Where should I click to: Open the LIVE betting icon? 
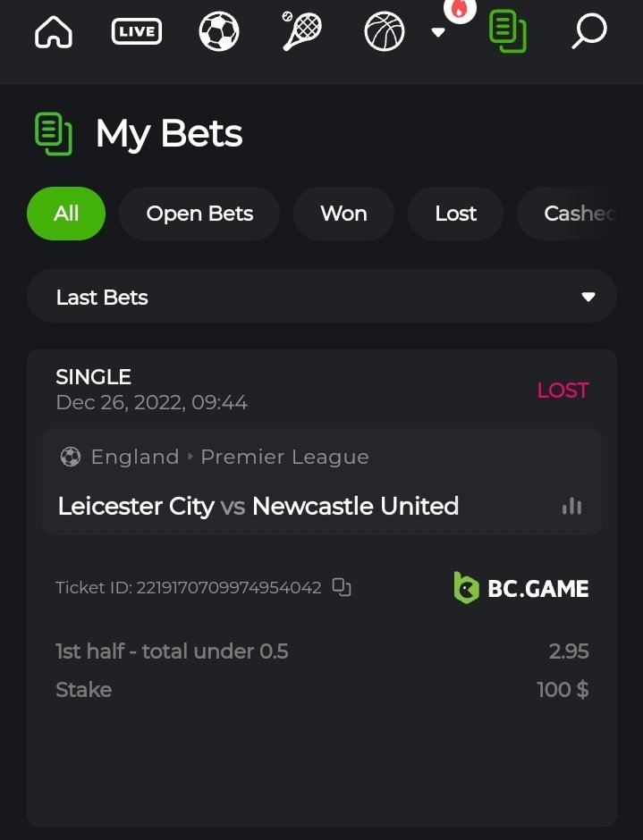click(x=136, y=32)
